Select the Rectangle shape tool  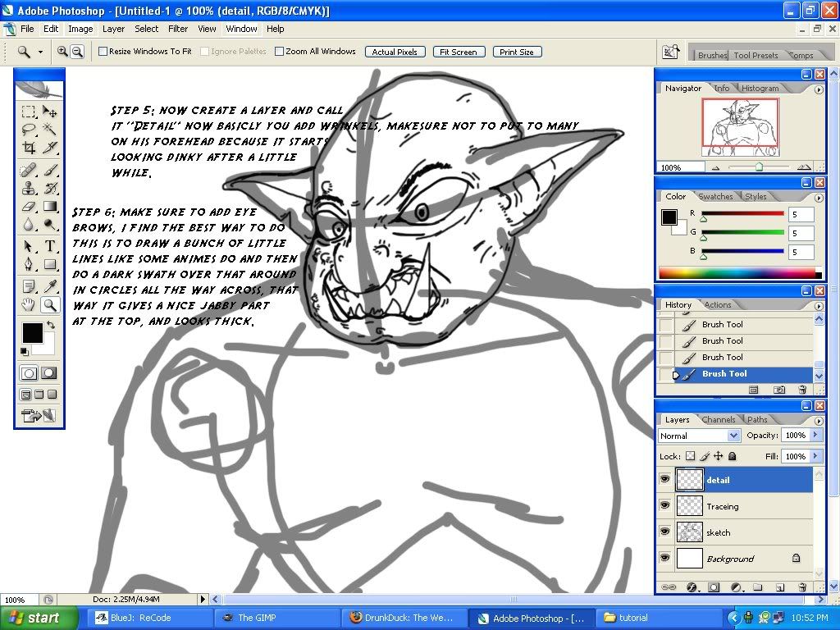50,264
